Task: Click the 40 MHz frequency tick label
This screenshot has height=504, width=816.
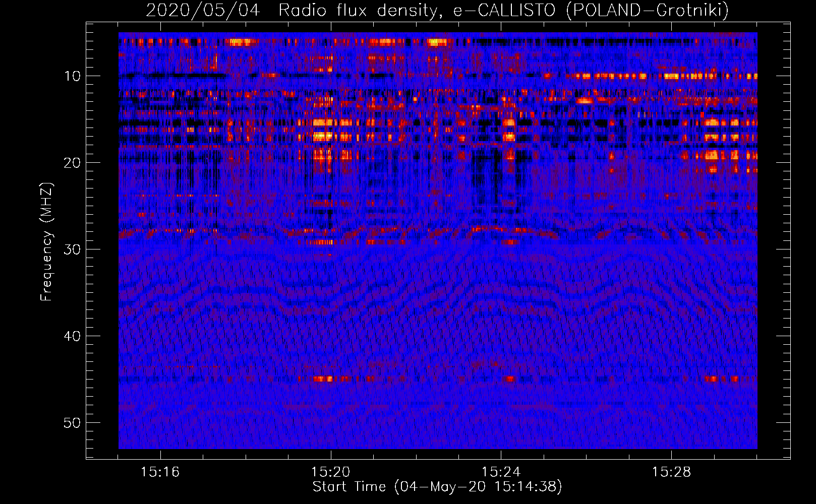Action: point(73,336)
